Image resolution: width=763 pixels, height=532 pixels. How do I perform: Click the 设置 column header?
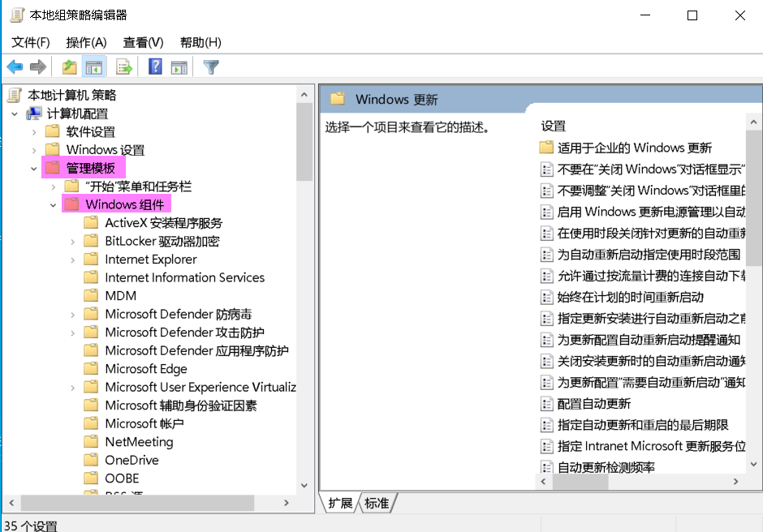click(x=554, y=126)
